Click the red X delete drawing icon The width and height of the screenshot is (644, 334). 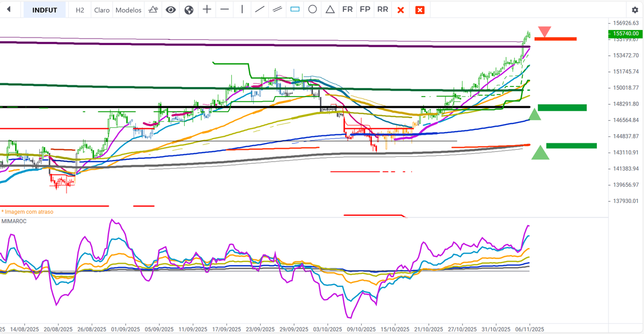400,10
